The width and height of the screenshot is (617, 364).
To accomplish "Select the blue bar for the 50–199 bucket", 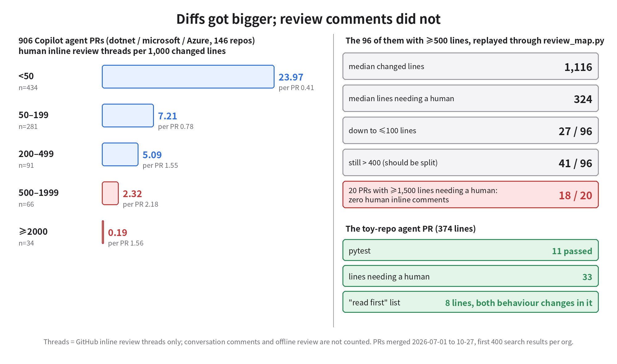I will point(128,116).
